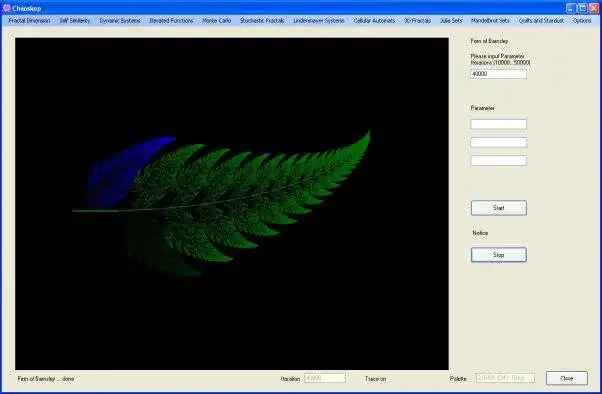Click the 'Parameter' label above empty fields

(x=483, y=108)
